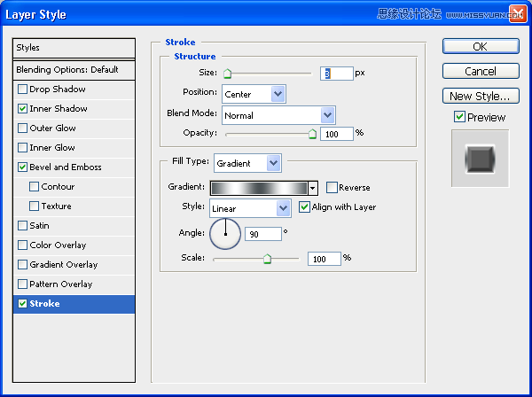The height and width of the screenshot is (397, 532).
Task: Toggle the Reverse gradient checkbox
Action: click(332, 187)
